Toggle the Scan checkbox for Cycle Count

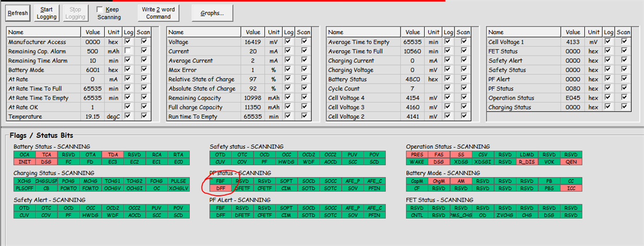click(463, 88)
